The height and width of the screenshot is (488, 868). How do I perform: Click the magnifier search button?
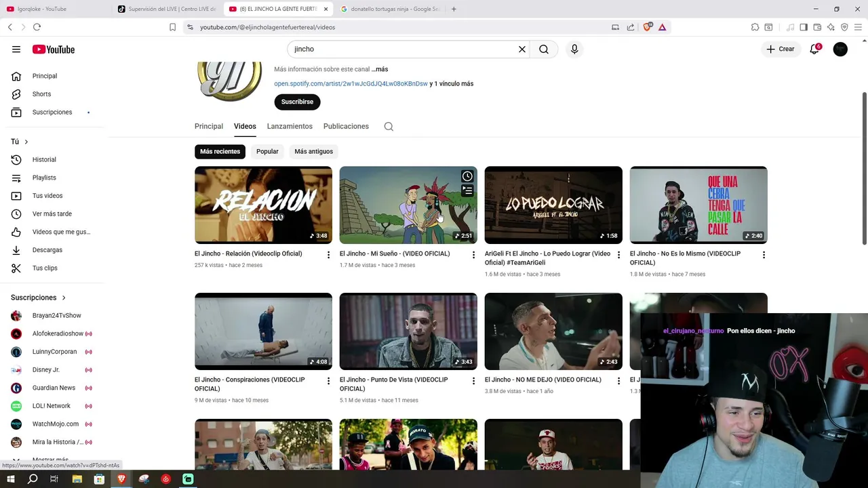(x=544, y=49)
